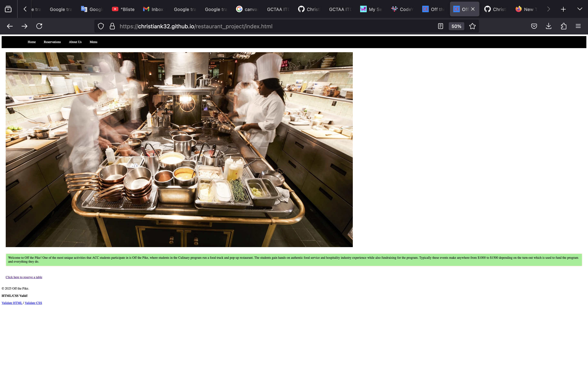Click the Firefox extensions puzzle icon
Image resolution: width=588 pixels, height=367 pixels.
(563, 26)
